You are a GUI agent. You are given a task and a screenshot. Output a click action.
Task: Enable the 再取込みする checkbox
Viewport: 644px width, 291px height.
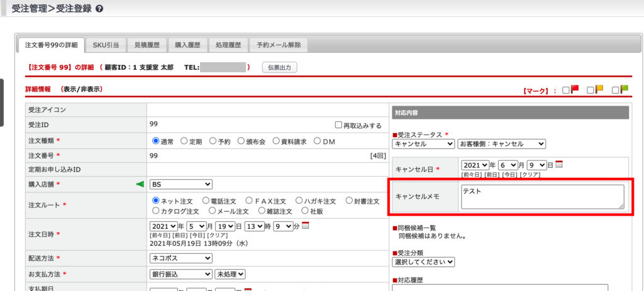pos(338,125)
